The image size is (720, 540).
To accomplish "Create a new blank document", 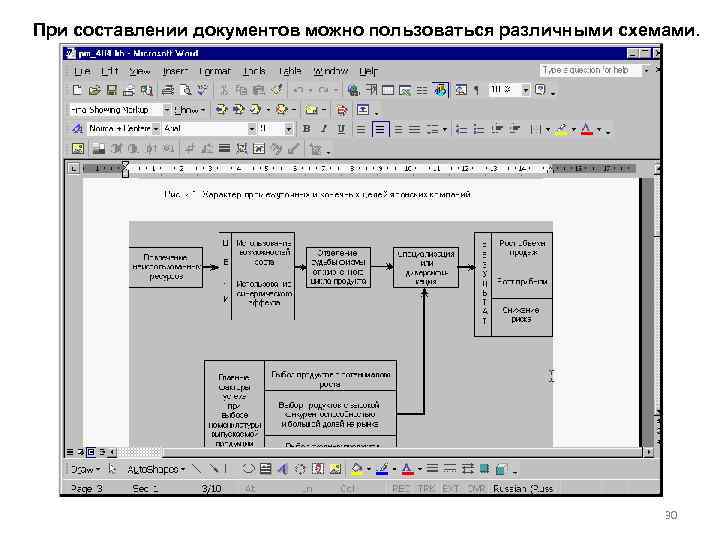I will click(77, 90).
